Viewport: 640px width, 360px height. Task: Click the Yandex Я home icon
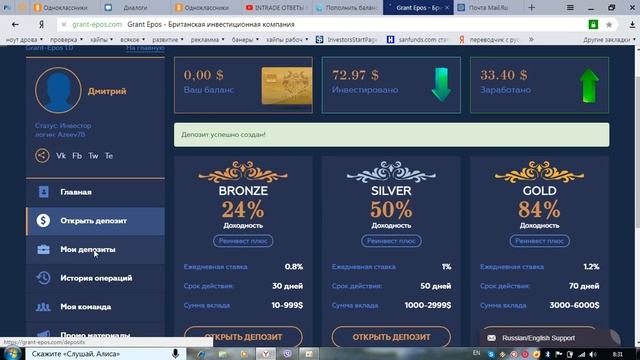[41, 24]
